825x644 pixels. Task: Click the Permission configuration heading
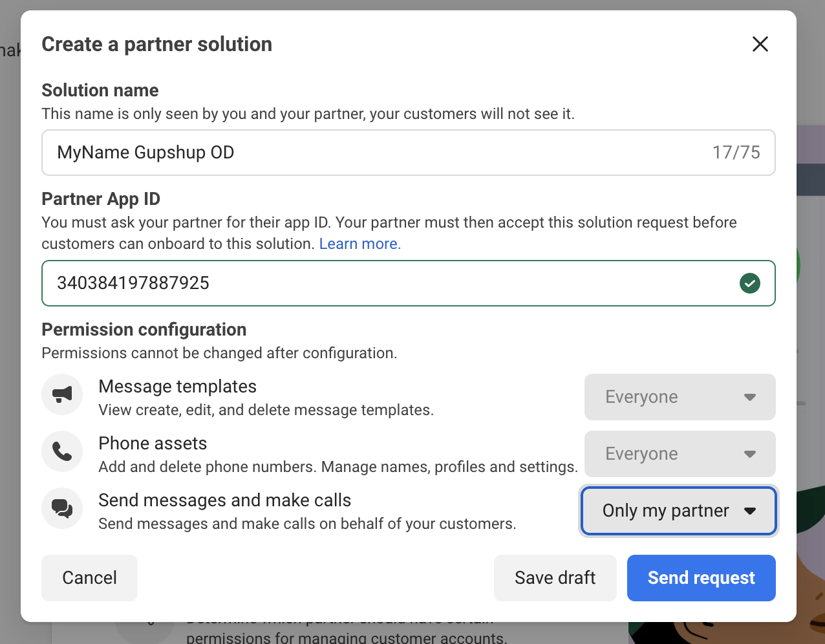click(144, 330)
